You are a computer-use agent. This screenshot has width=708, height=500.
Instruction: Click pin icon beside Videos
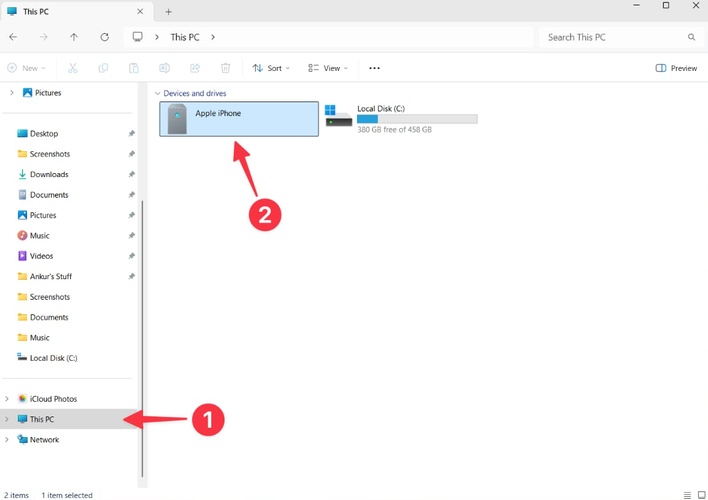(131, 256)
